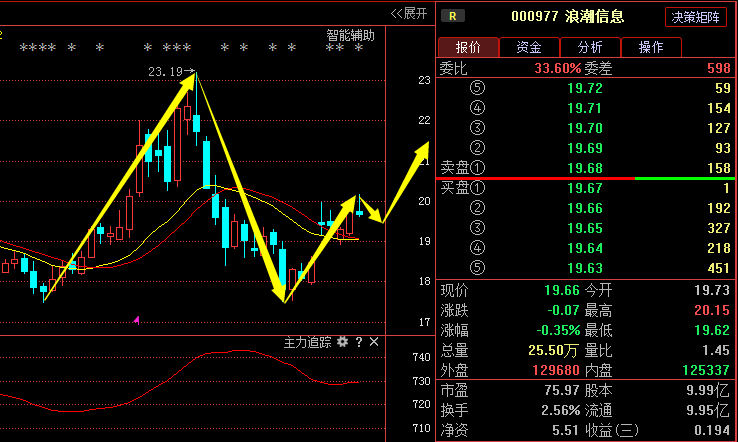Screen dimensions: 738x442
Task: Expand the panel with 展开
Action: point(408,13)
